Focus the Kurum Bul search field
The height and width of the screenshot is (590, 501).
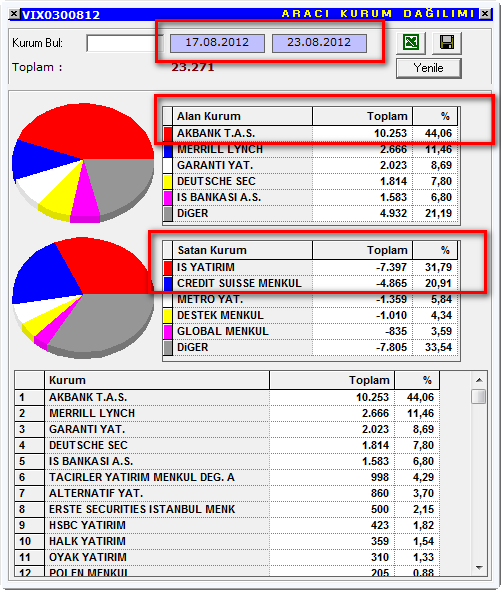pos(124,43)
